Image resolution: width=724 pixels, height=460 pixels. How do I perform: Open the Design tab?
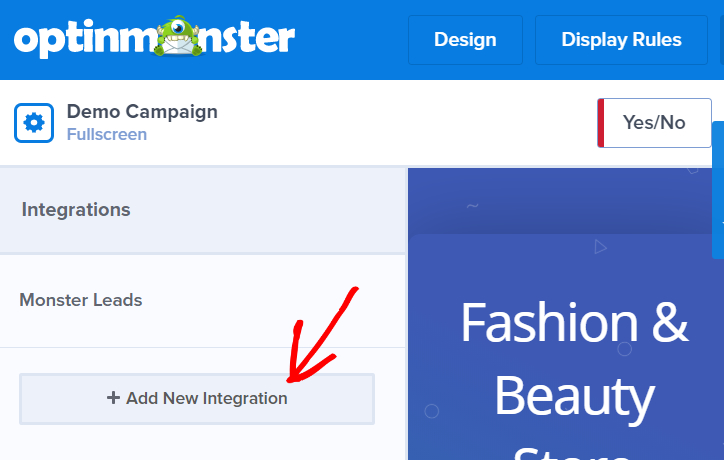click(465, 40)
